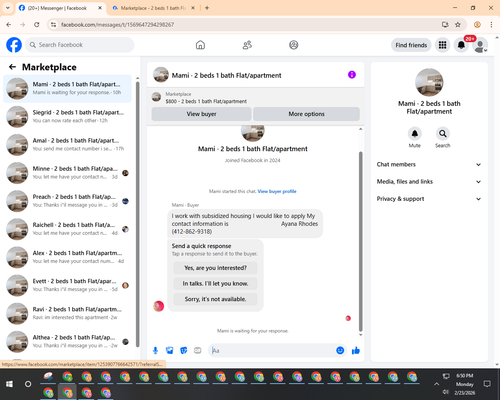Search in conversation using magnifier icon
Screen dimensions: 500x400
[x=443, y=134]
